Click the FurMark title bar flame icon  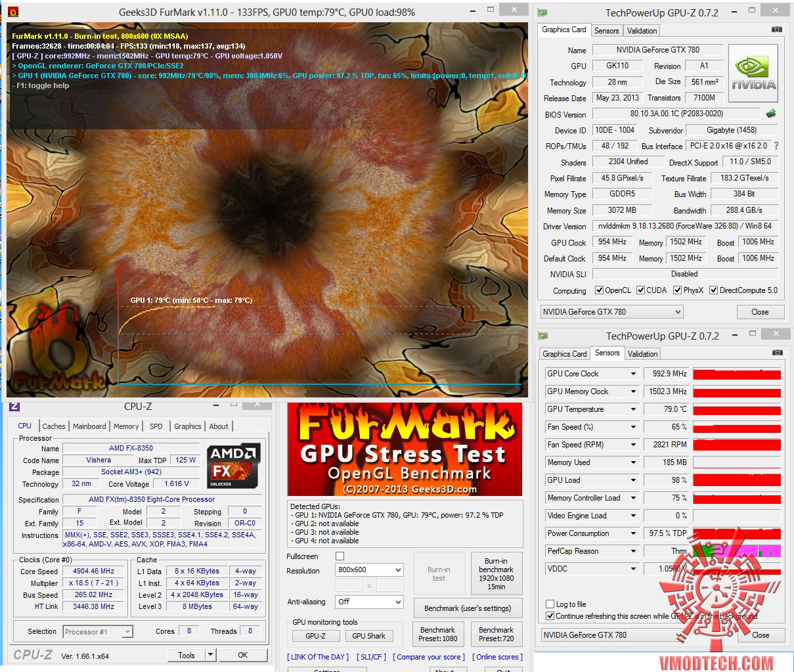tap(13, 12)
